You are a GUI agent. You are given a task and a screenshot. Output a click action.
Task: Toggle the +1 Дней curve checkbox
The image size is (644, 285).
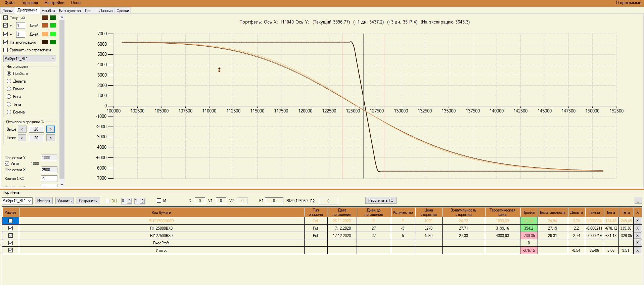[x=5, y=26]
